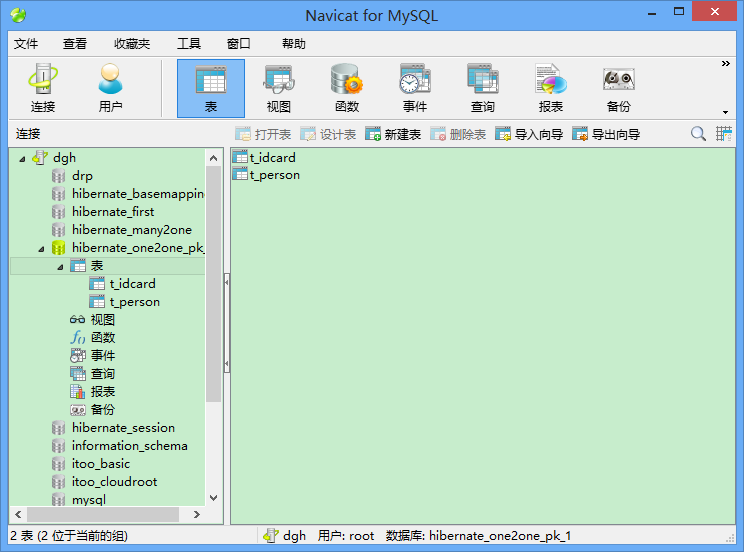744x552 pixels.
Task: Click the 连接 panel header label
Action: click(x=28, y=134)
